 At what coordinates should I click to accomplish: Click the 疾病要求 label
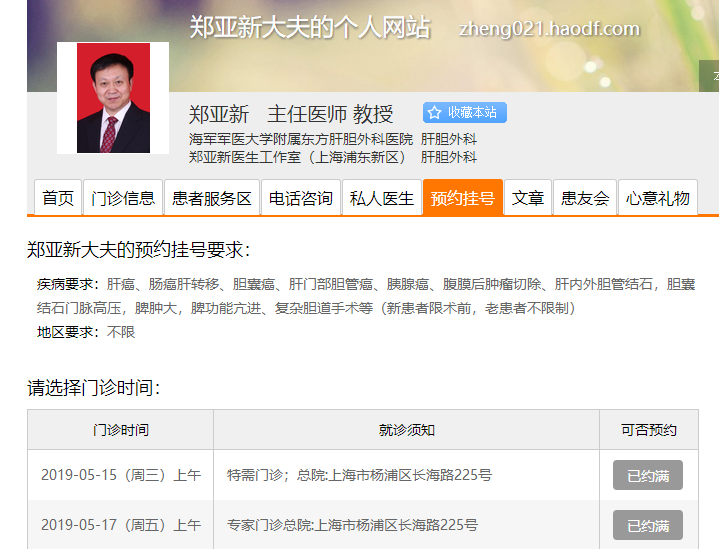[x=68, y=284]
